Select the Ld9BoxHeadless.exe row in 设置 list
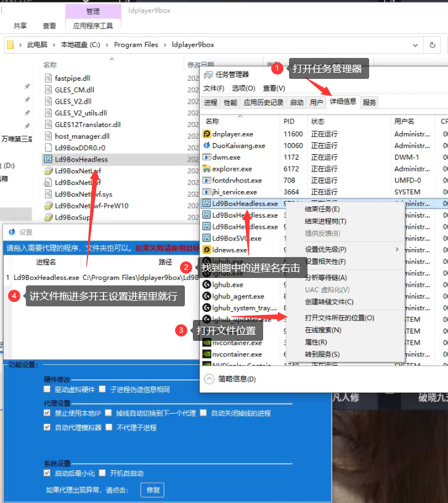The image size is (448, 503). 101,277
